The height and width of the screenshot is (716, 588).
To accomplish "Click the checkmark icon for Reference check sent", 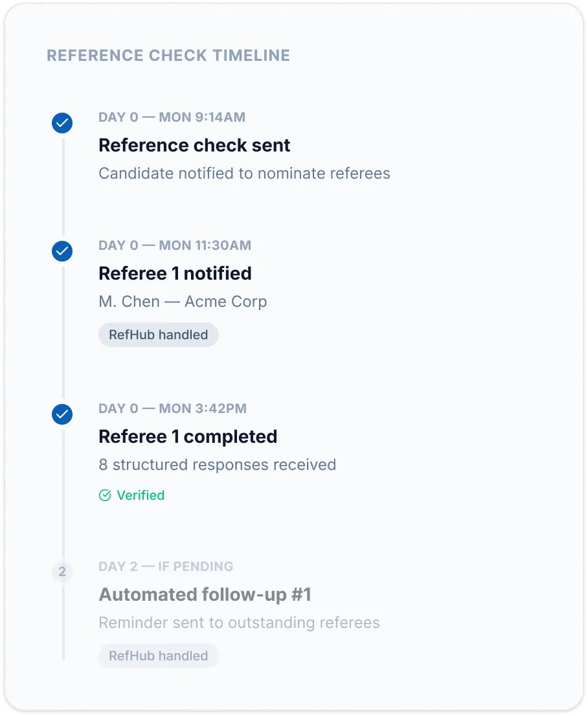I will pyautogui.click(x=62, y=123).
